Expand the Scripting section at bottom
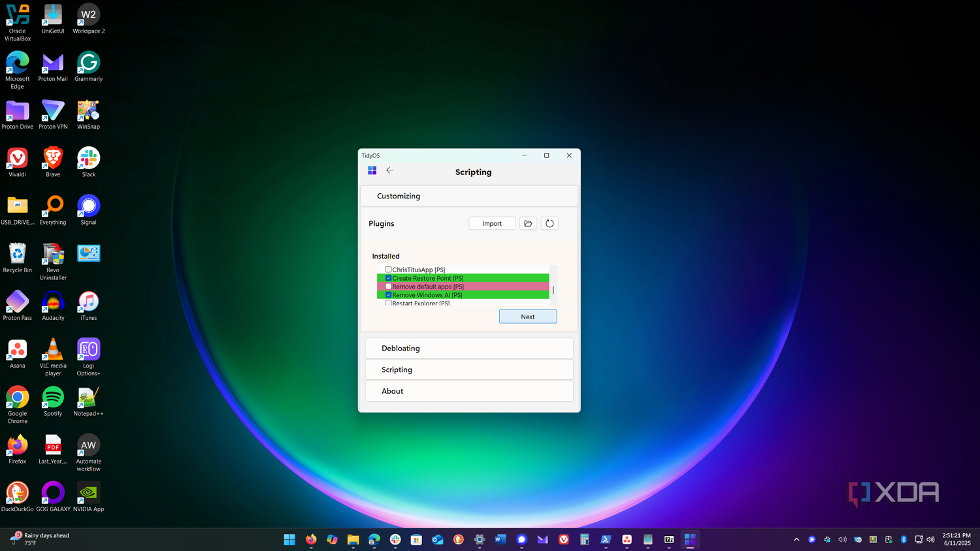This screenshot has width=980, height=551. (469, 370)
